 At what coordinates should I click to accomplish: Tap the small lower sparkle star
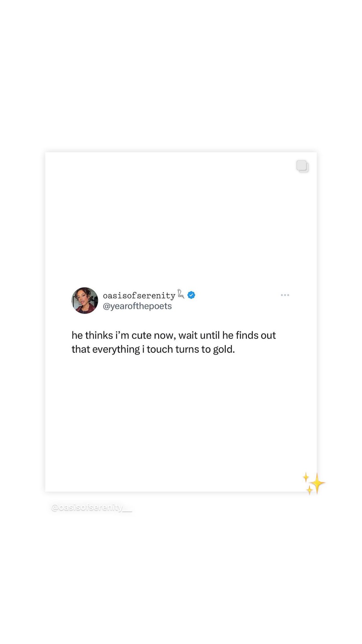pyautogui.click(x=310, y=490)
